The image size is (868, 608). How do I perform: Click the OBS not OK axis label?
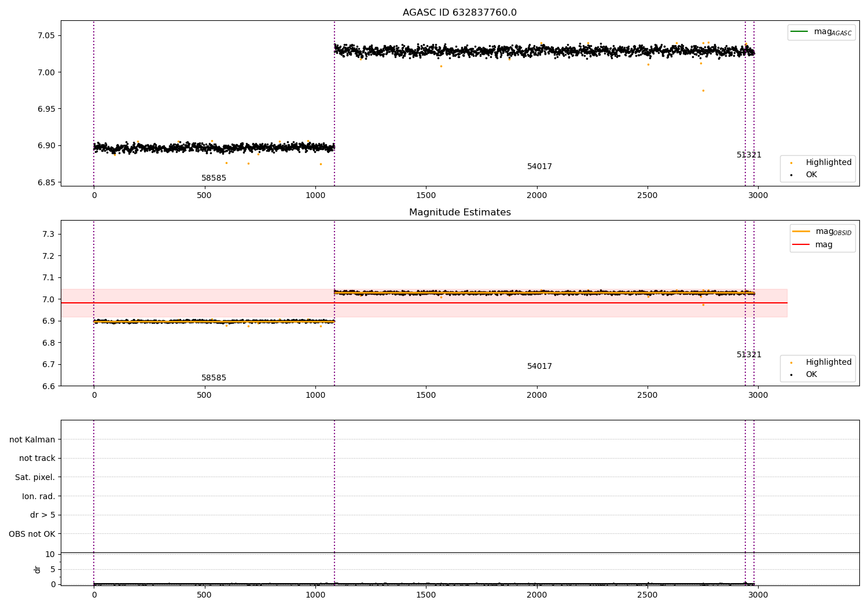click(32, 534)
